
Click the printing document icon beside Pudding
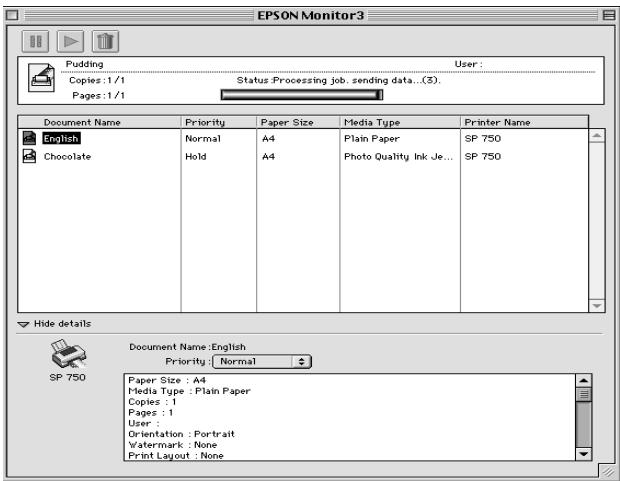tap(41, 78)
